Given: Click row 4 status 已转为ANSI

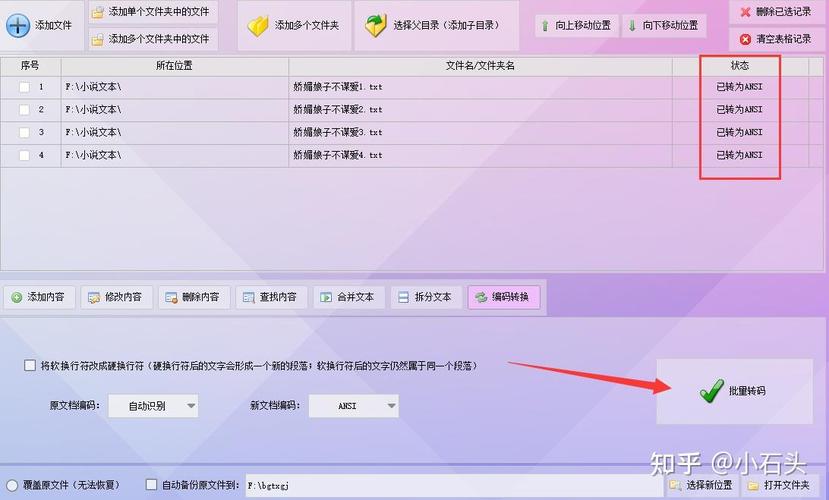Looking at the screenshot, I should 740,155.
